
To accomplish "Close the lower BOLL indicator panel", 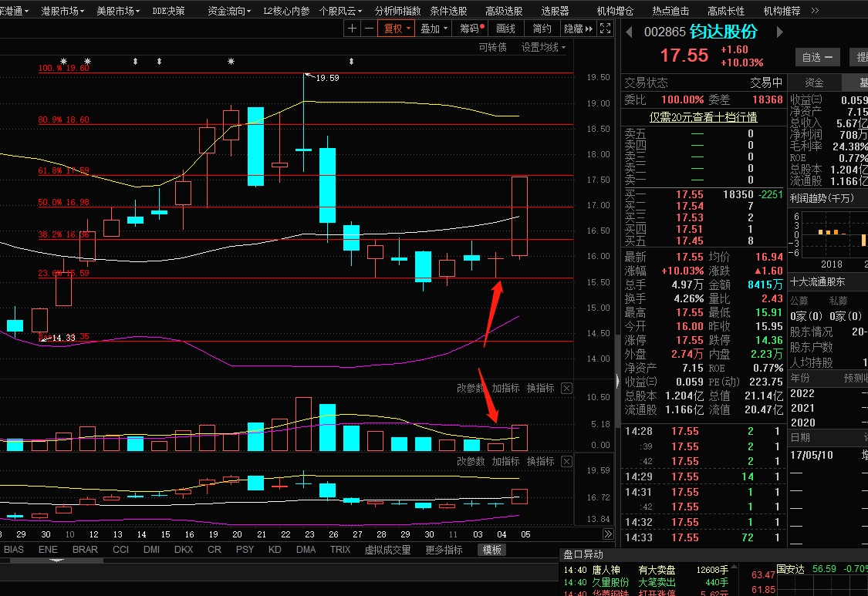I will [566, 462].
